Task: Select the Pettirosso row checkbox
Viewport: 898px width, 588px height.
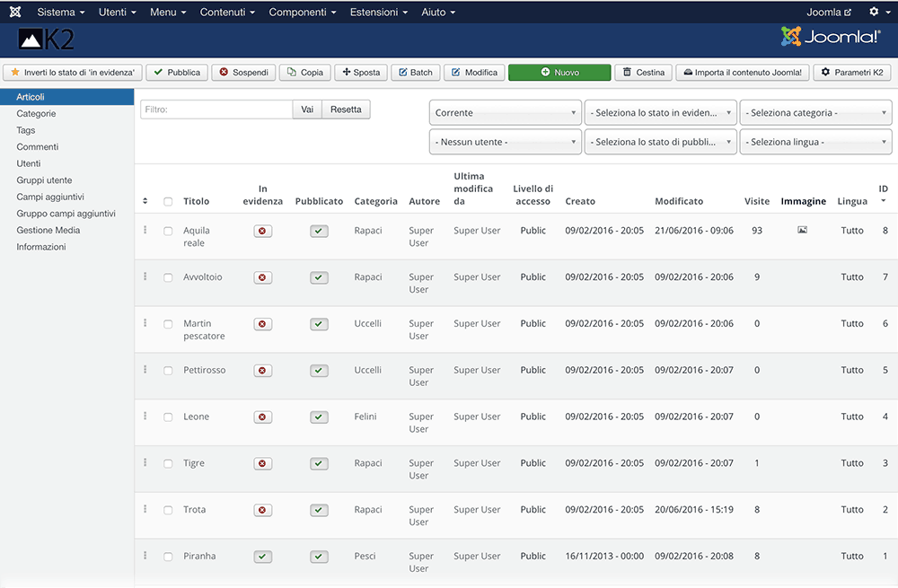Action: 168,371
